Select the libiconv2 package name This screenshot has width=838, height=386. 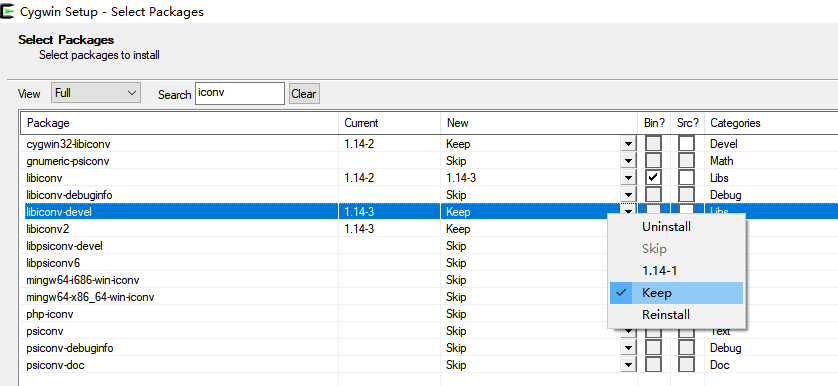[48, 229]
